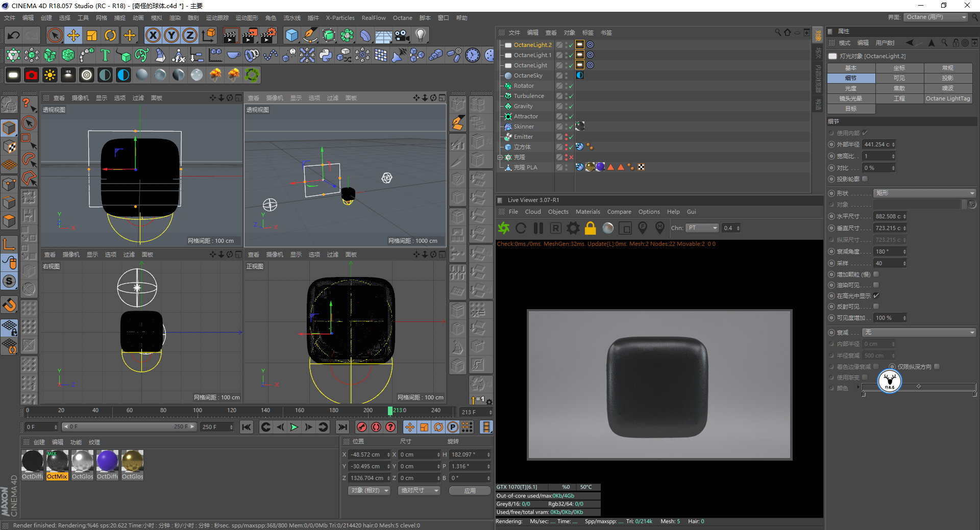Select the OctaneSky object in hierarchy
Screen dimensions: 980x530
coord(528,75)
